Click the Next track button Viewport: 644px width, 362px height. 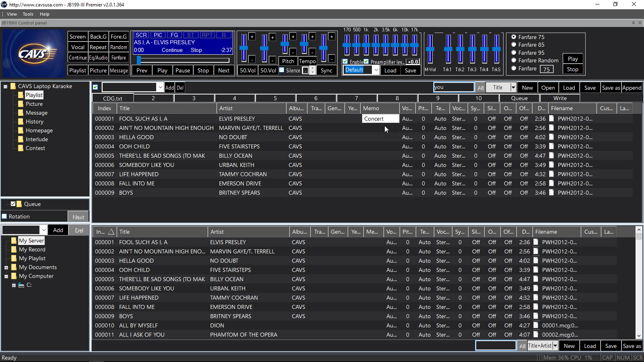coord(224,70)
